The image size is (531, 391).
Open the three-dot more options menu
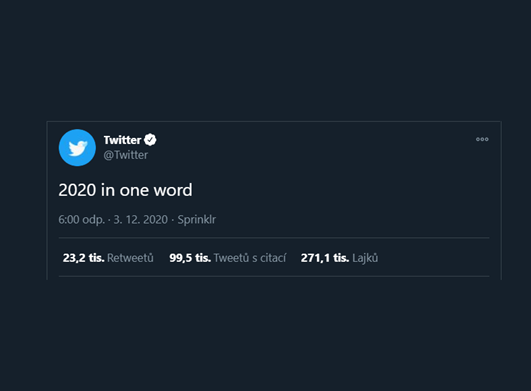click(482, 139)
